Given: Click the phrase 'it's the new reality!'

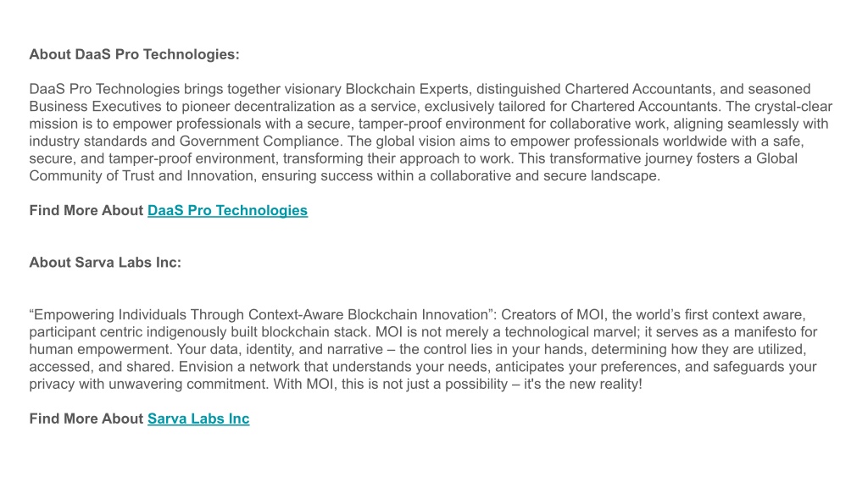Looking at the screenshot, I should pyautogui.click(x=583, y=384).
